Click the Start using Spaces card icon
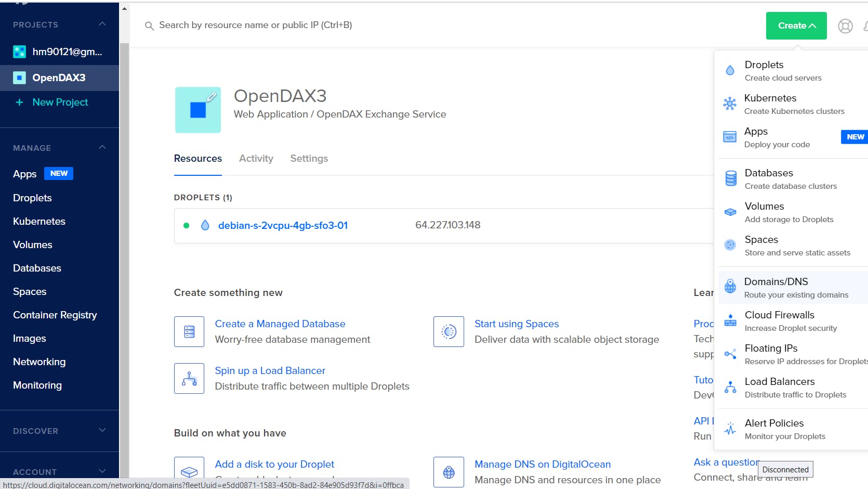The height and width of the screenshot is (489, 868). [x=449, y=331]
